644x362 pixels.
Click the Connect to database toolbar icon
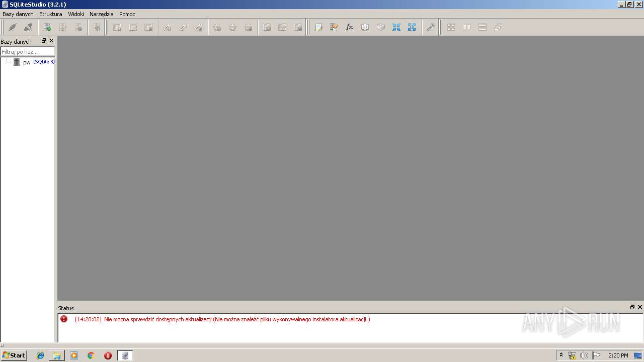[x=13, y=27]
